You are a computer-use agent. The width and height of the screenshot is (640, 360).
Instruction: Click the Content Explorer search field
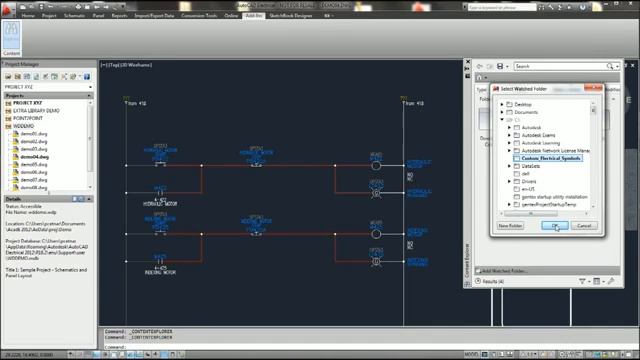(x=559, y=66)
